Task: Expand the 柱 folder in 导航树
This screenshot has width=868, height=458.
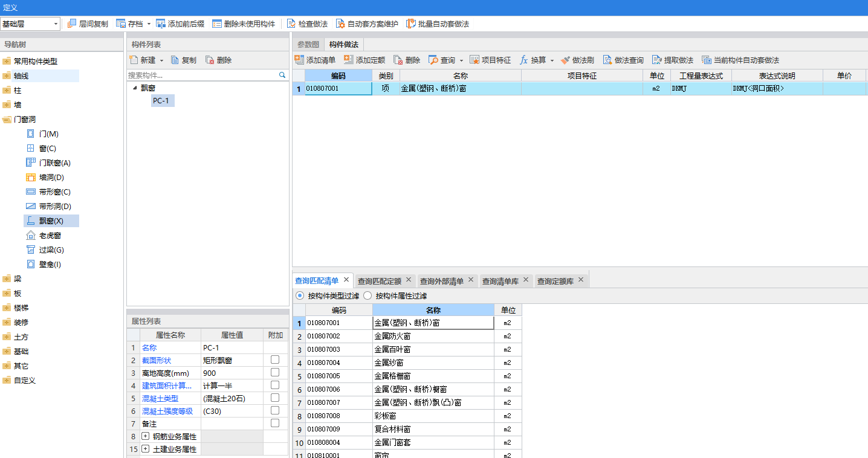Action: [7, 90]
